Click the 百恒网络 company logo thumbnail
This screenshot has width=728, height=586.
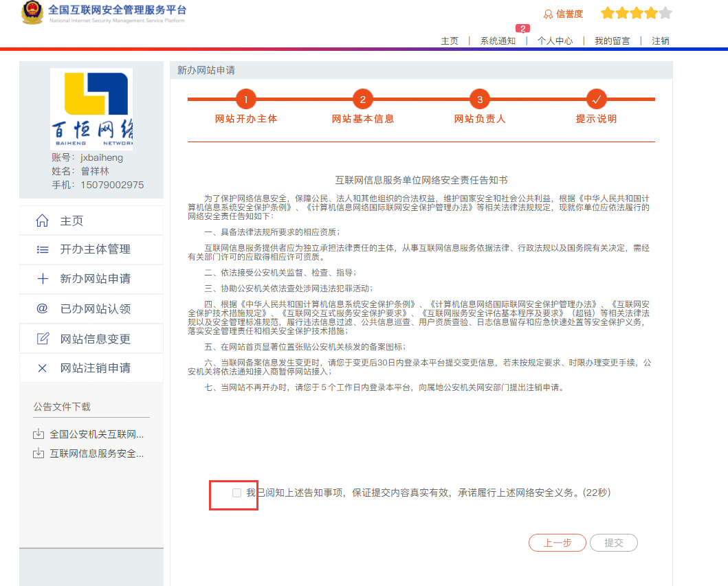point(91,110)
